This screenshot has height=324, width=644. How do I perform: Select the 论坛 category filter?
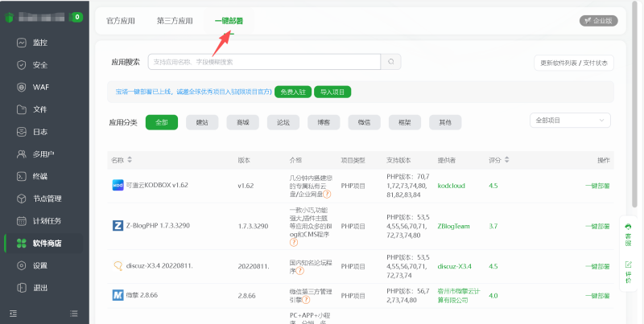[283, 122]
